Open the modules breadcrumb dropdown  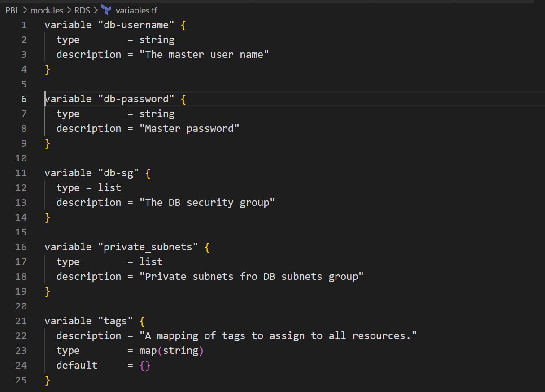[x=47, y=10]
